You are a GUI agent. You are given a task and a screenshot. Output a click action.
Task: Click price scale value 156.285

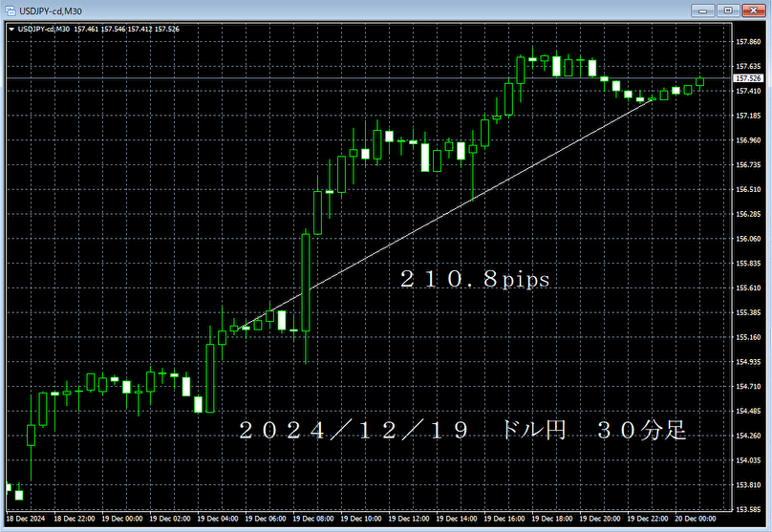pyautogui.click(x=748, y=214)
